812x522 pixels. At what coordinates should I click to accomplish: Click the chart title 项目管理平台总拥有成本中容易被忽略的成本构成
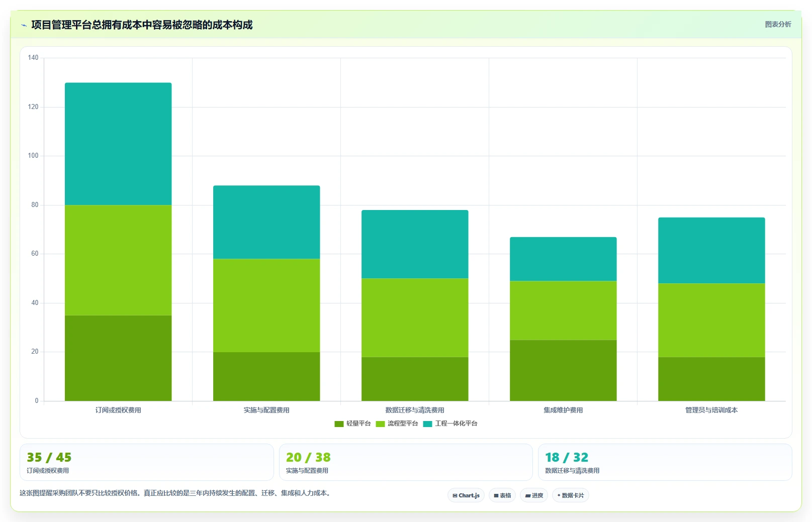point(142,25)
